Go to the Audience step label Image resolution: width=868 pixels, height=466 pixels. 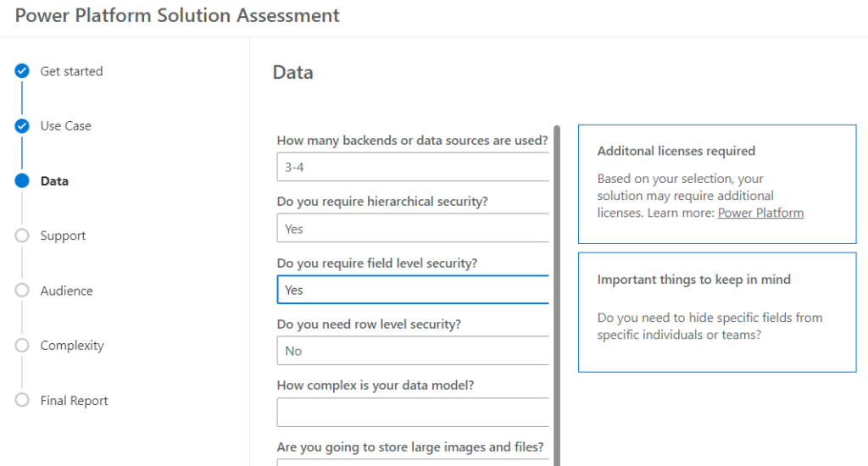coord(66,291)
